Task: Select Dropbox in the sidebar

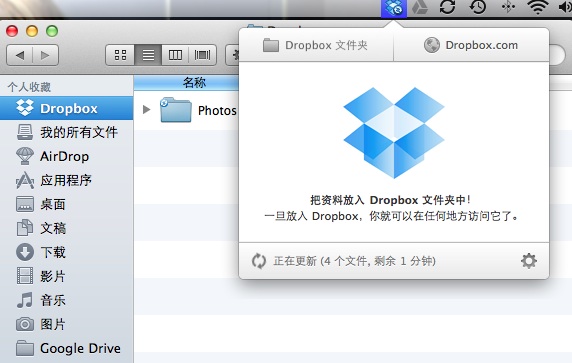Action: click(66, 108)
